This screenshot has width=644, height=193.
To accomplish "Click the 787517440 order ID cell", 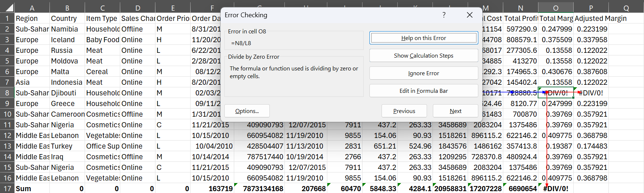I will (260, 157).
